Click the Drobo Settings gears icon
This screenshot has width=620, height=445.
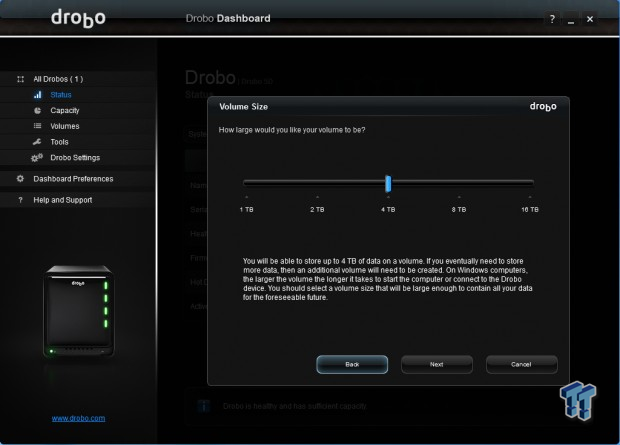pos(37,157)
